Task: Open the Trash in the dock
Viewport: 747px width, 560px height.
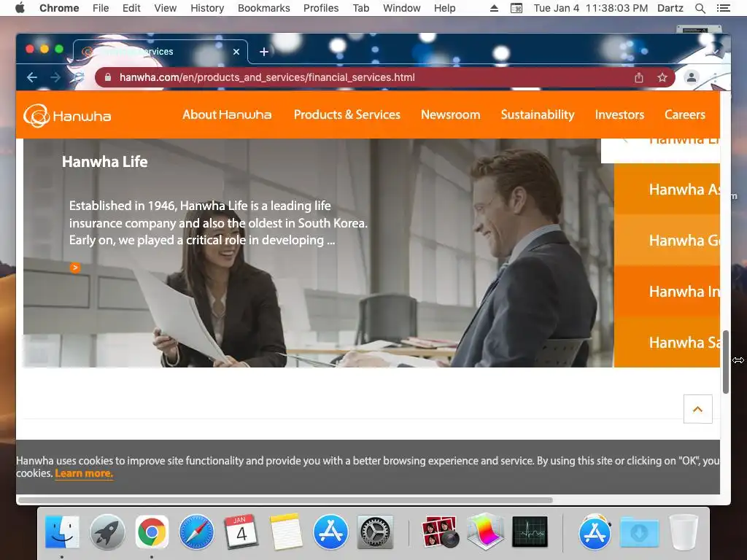Action: 684,532
